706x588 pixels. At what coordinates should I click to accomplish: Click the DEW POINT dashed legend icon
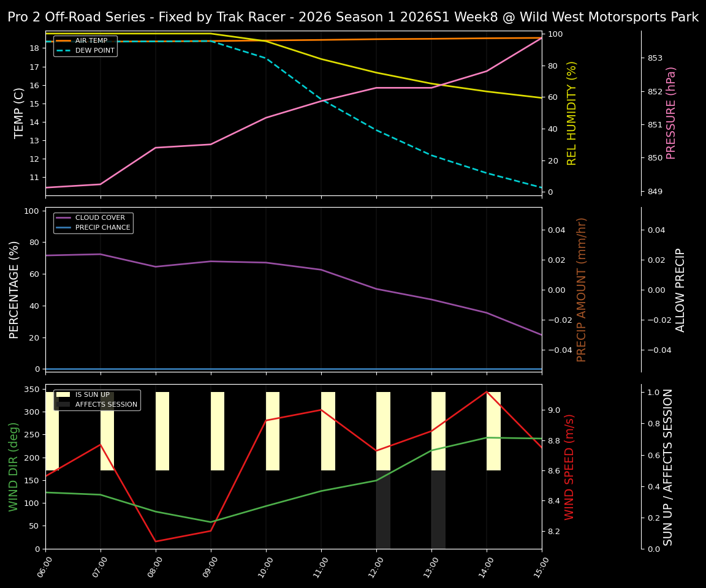(x=64, y=50)
